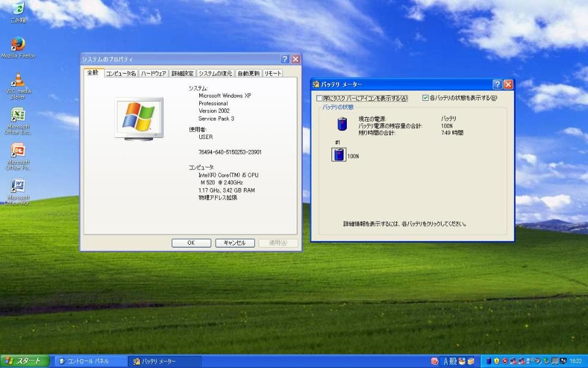588x368 pixels.
Task: Uncheck the show each battery status option
Action: coord(425,98)
